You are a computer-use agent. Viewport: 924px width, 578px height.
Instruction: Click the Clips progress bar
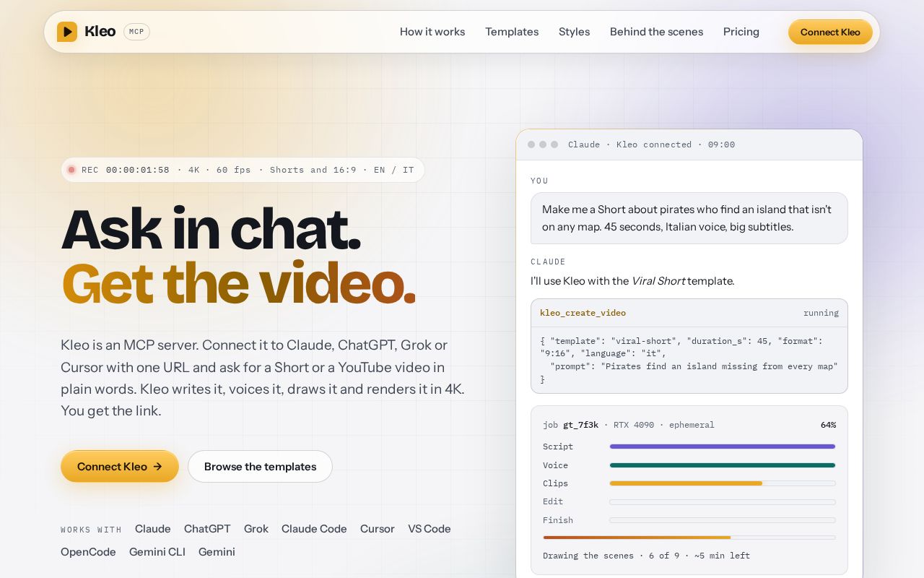point(723,483)
